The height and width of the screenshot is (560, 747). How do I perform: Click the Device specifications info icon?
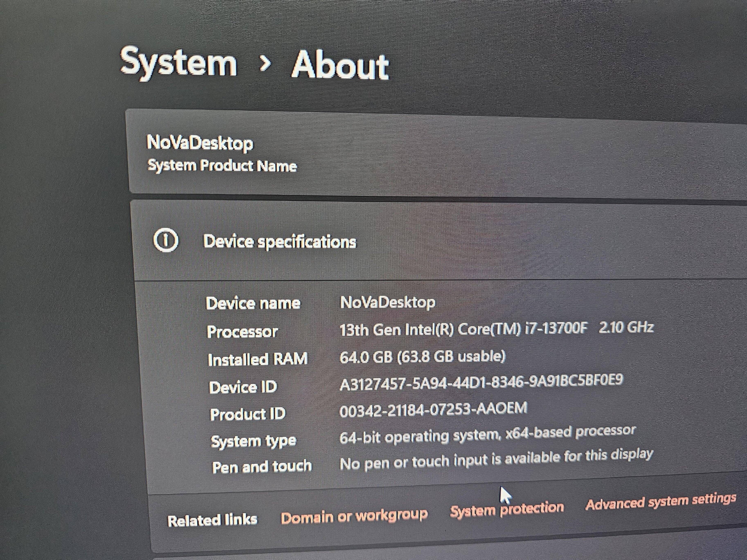[165, 240]
